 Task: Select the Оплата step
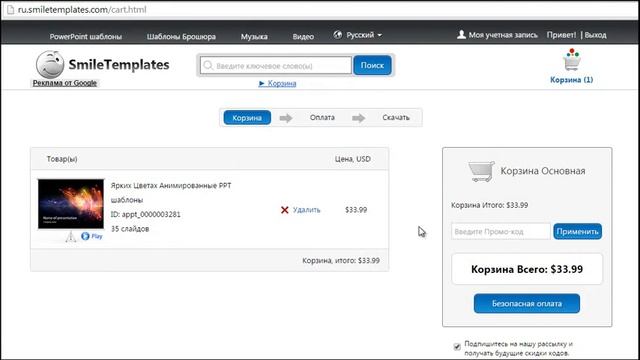322,118
